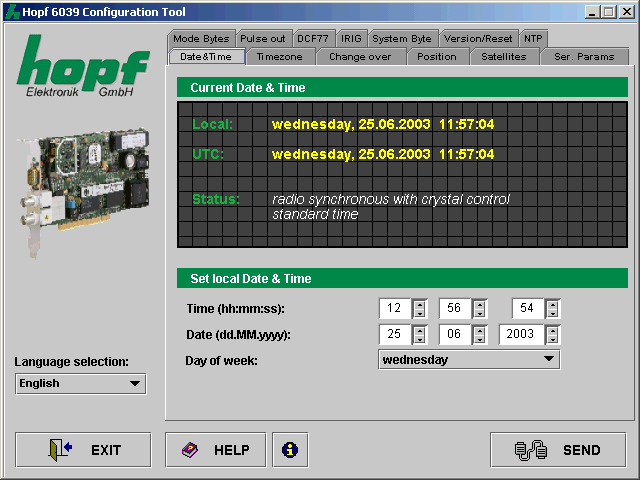
Task: Select the Date&Time tab
Action: pyautogui.click(x=207, y=57)
